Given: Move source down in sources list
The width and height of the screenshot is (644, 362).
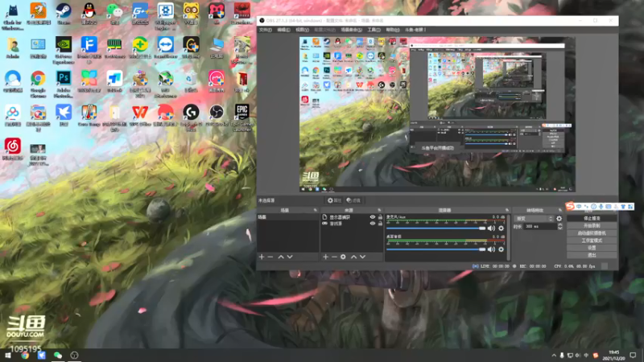Looking at the screenshot, I should [363, 257].
